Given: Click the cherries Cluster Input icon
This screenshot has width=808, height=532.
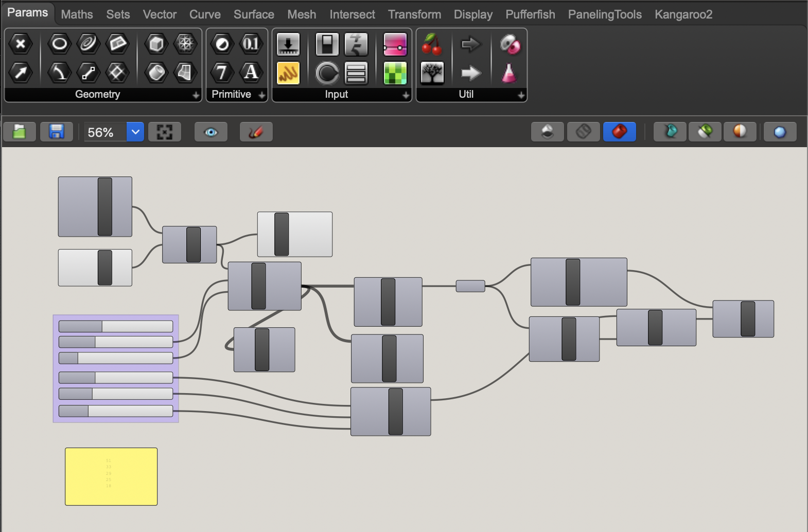Looking at the screenshot, I should pyautogui.click(x=432, y=44).
